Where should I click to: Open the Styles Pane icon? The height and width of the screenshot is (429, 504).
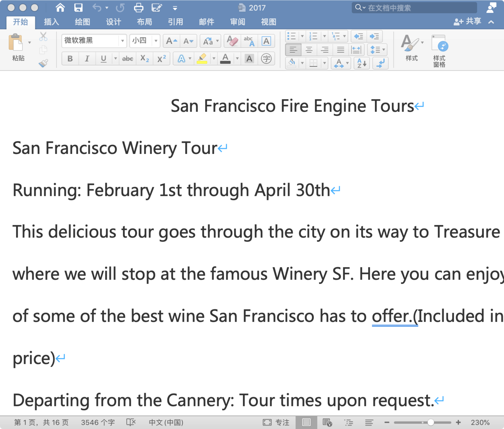439,50
